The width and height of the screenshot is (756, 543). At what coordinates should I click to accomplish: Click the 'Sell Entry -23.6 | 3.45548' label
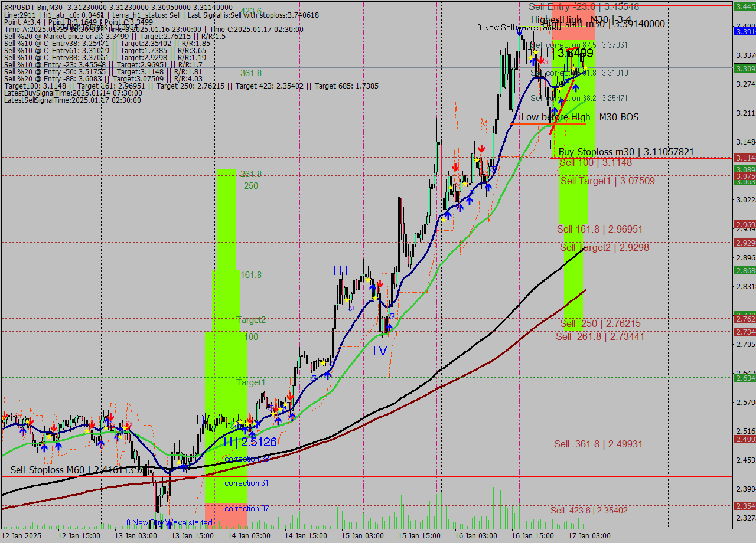coord(584,7)
